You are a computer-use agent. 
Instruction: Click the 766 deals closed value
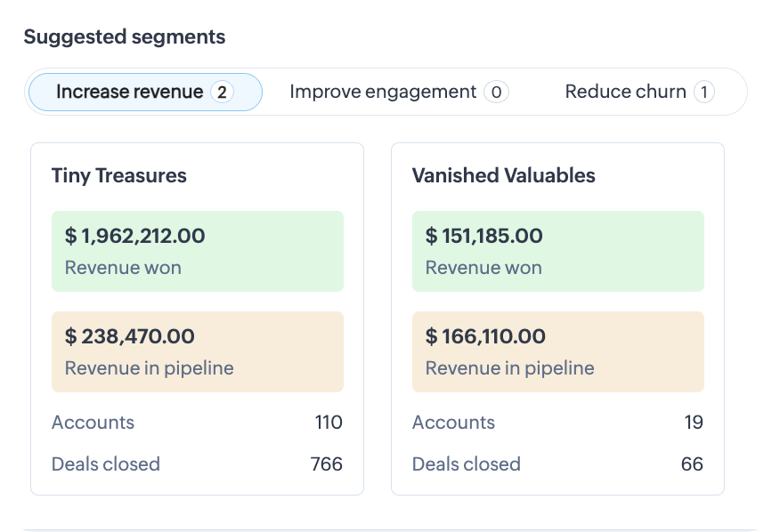(x=326, y=464)
